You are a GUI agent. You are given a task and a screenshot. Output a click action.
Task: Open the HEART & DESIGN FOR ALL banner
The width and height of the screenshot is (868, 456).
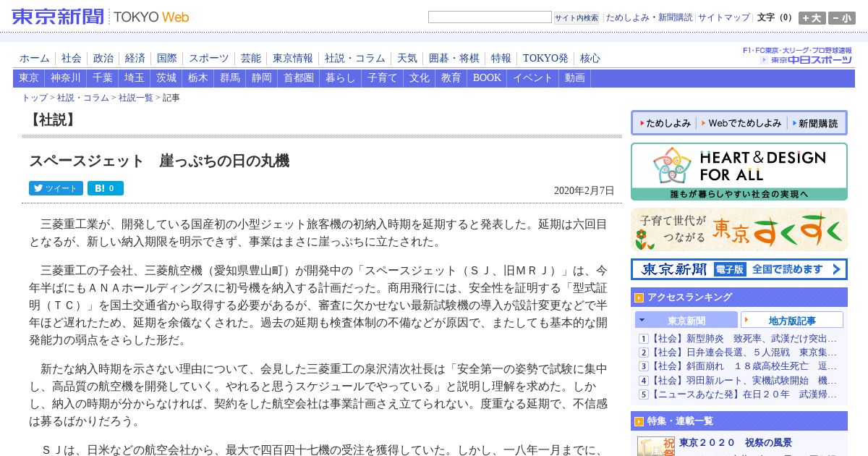pos(739,172)
